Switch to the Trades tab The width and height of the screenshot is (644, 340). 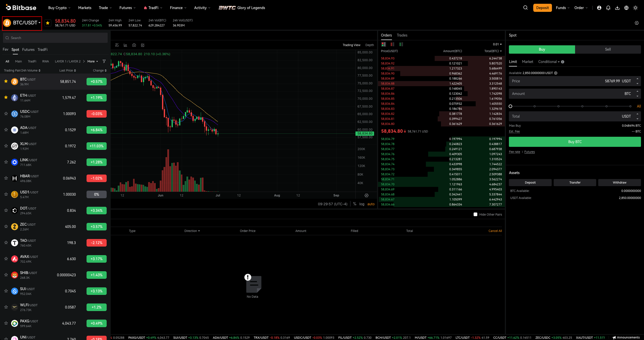402,35
